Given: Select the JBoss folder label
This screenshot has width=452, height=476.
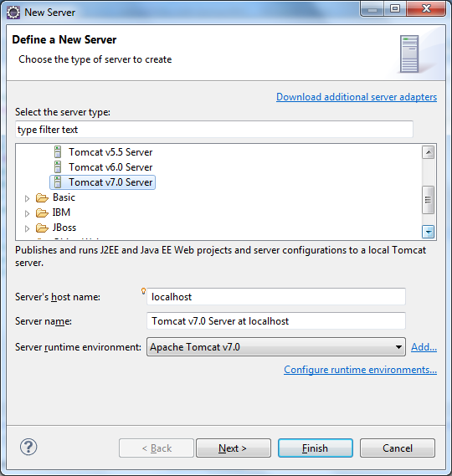Looking at the screenshot, I should coord(64,228).
